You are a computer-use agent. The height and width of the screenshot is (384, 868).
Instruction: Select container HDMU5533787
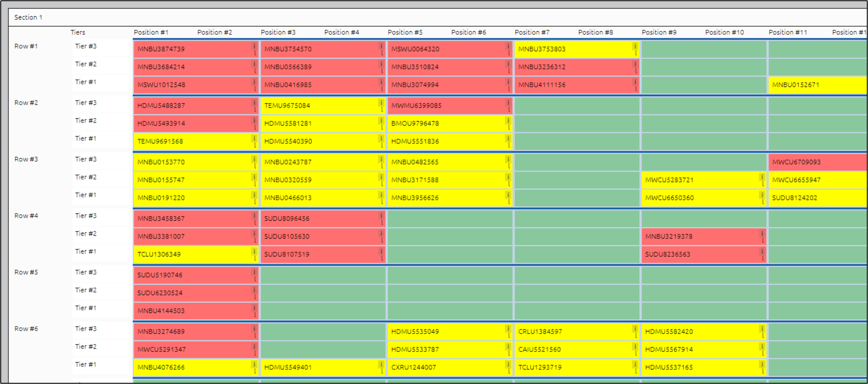450,350
